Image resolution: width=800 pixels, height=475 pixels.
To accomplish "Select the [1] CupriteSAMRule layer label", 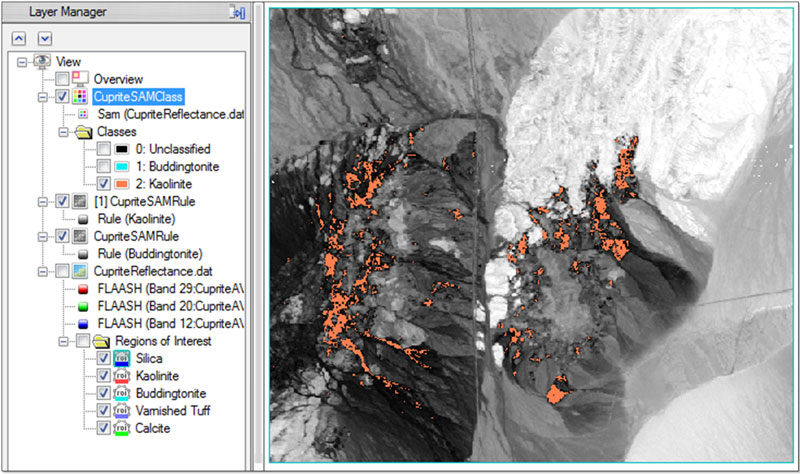I will pyautogui.click(x=142, y=201).
